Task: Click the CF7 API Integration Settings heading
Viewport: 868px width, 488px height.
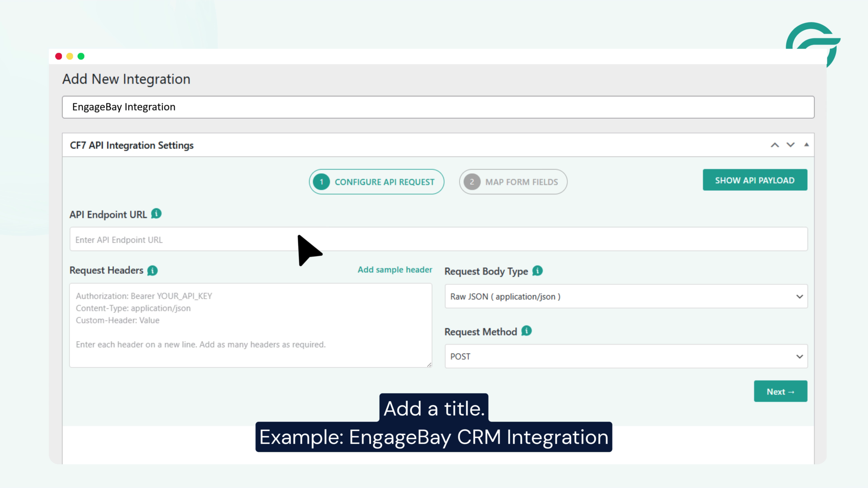Action: [x=132, y=145]
